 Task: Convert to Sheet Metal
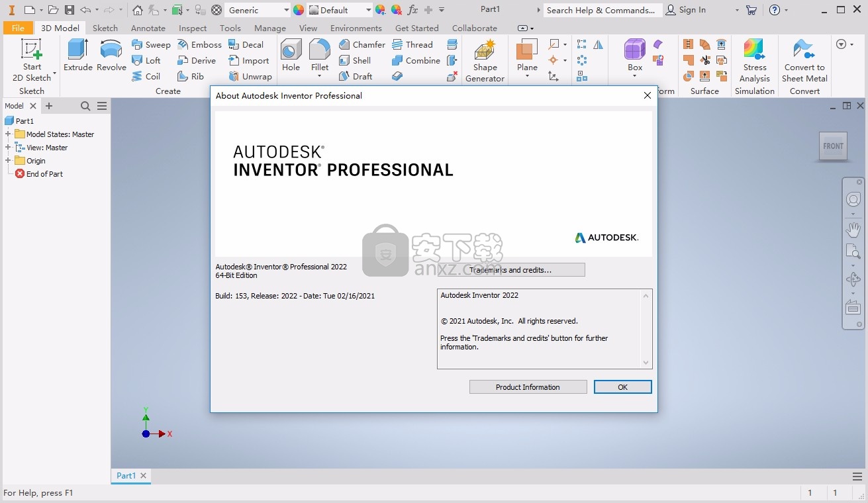pyautogui.click(x=804, y=60)
